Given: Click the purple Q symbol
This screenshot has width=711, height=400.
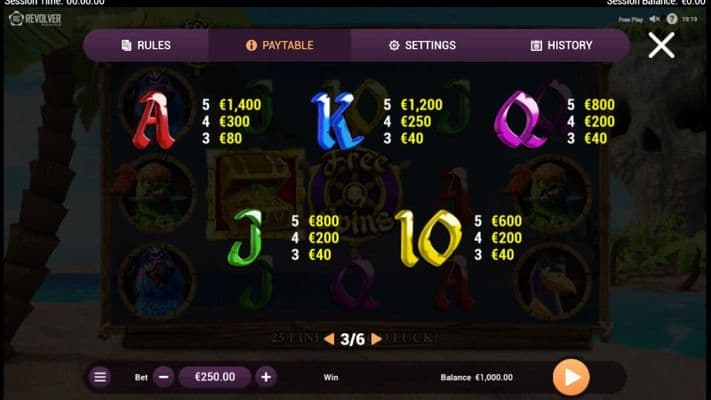Looking at the screenshot, I should [x=520, y=119].
